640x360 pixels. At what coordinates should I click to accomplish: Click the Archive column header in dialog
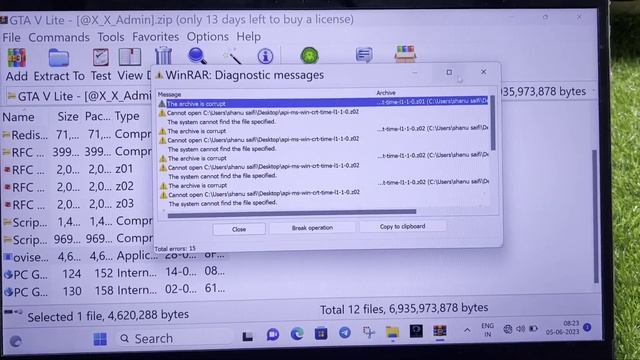click(x=386, y=93)
